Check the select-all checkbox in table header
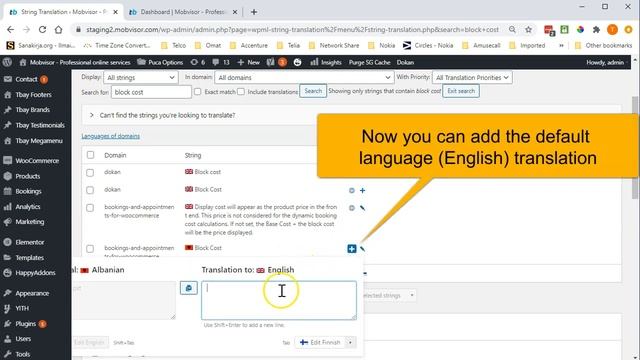Screen dimensions: 640x360 point(90,155)
